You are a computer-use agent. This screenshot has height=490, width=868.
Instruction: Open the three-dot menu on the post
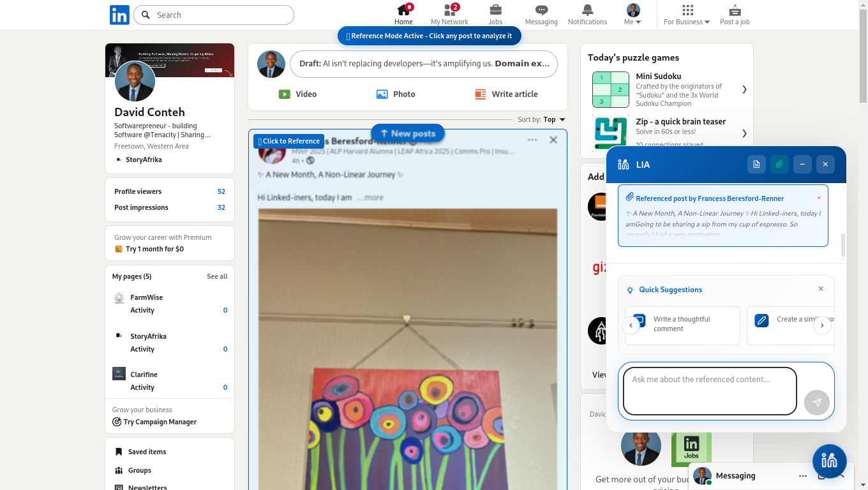(532, 140)
